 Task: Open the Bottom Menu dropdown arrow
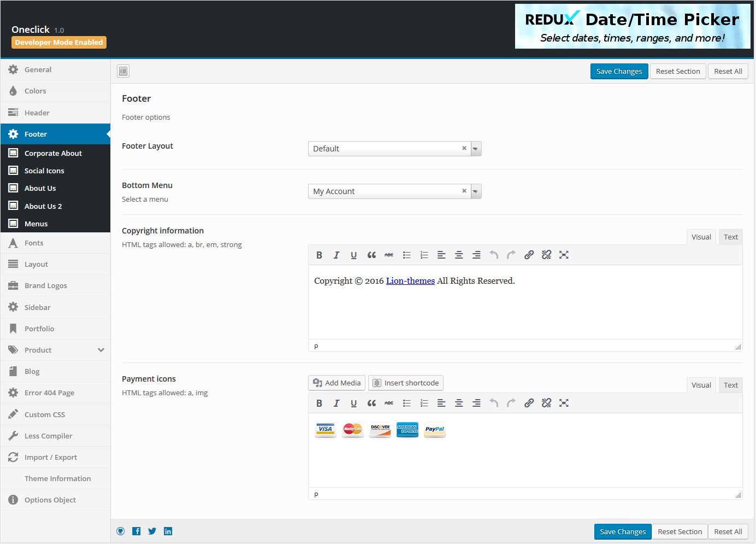476,191
